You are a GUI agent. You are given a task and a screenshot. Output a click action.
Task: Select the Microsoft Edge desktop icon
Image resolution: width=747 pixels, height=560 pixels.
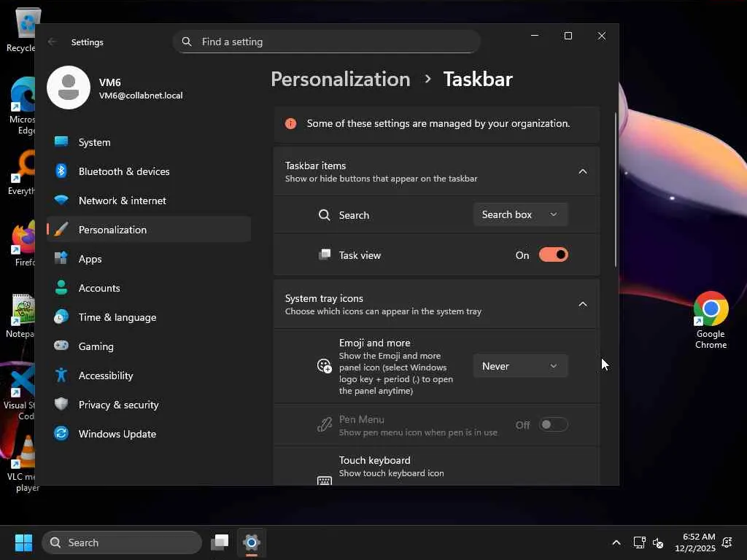click(x=21, y=105)
